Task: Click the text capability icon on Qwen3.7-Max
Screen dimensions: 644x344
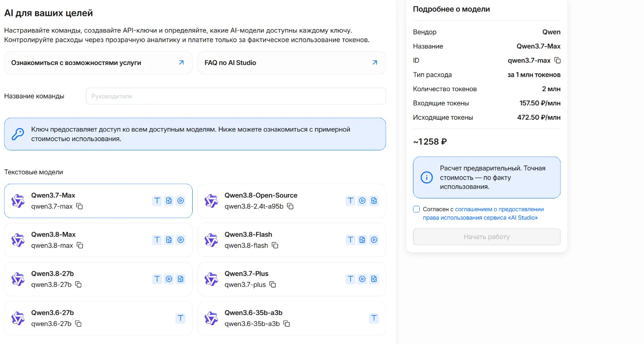Action: [x=157, y=200]
